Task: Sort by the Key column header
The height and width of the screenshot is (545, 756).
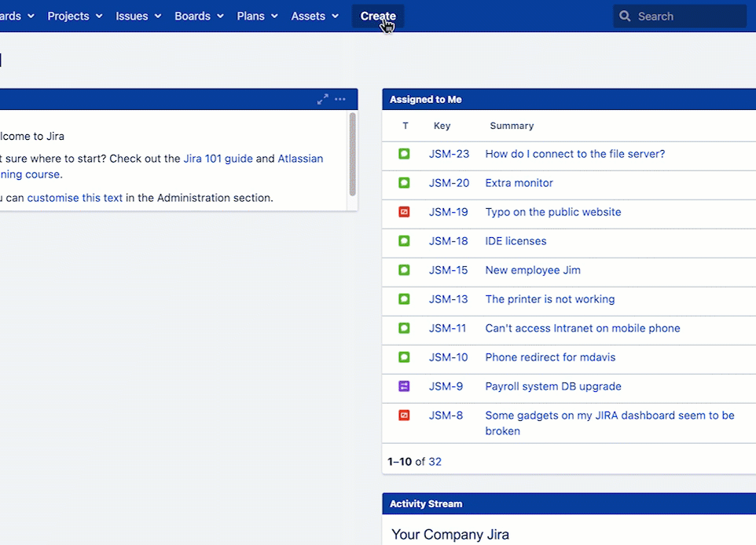Action: point(442,126)
